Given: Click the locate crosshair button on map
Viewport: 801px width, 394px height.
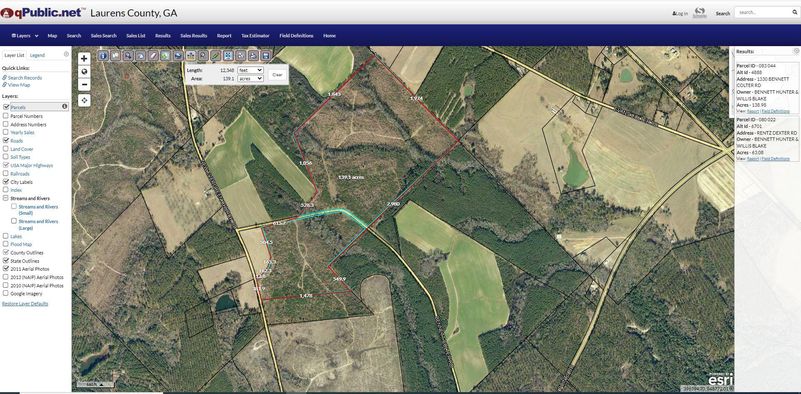Looking at the screenshot, I should pyautogui.click(x=84, y=100).
